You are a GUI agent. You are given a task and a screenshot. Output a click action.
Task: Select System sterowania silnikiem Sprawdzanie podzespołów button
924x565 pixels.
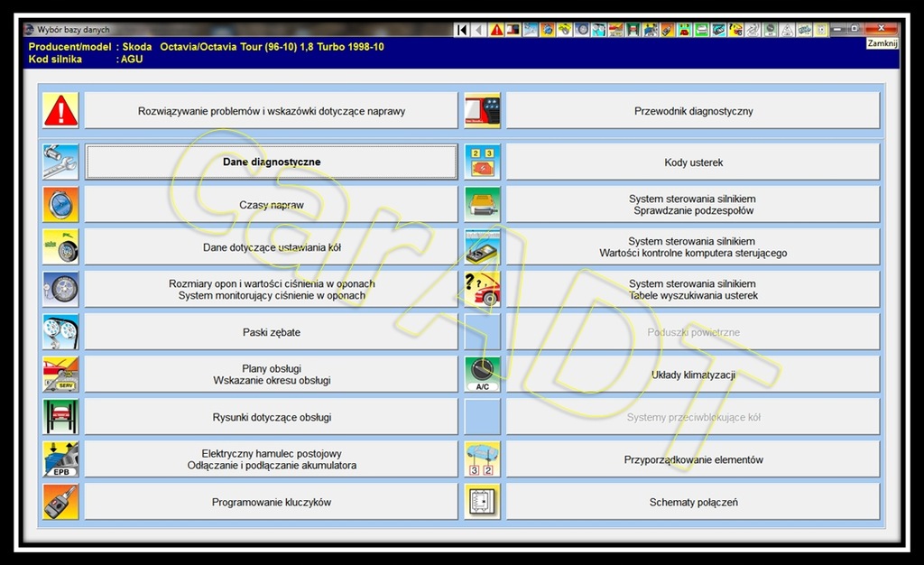point(693,205)
